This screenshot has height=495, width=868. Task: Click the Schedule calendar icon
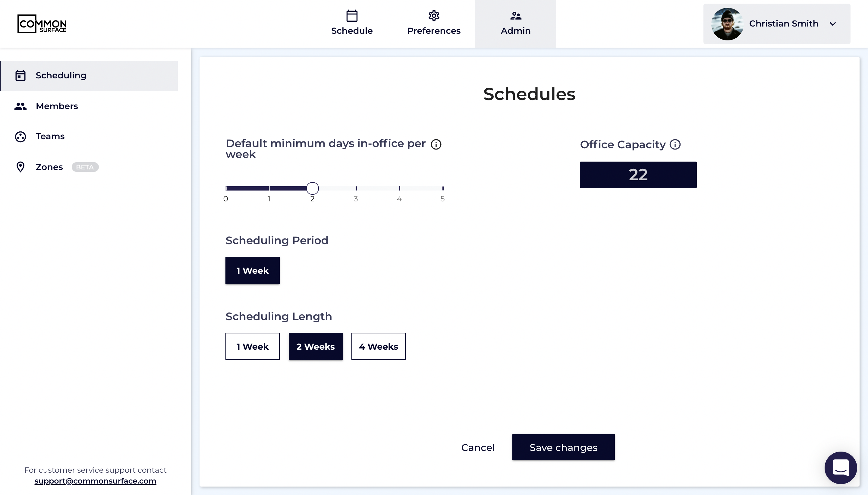click(x=352, y=16)
